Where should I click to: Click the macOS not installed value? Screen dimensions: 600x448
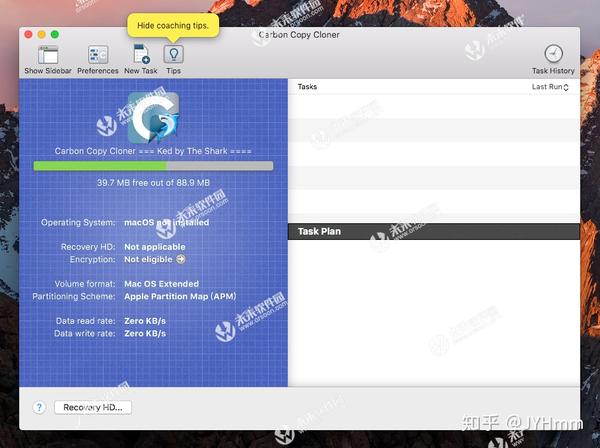pyautogui.click(x=167, y=222)
